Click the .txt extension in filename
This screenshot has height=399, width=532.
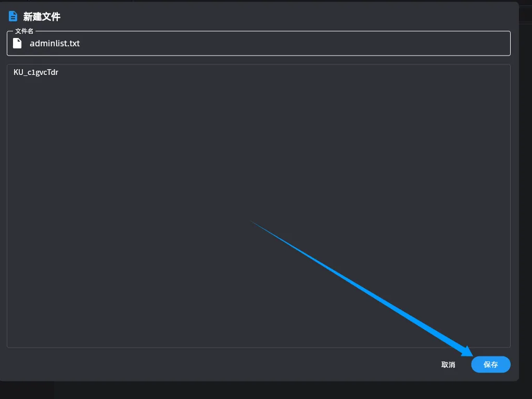coord(73,43)
